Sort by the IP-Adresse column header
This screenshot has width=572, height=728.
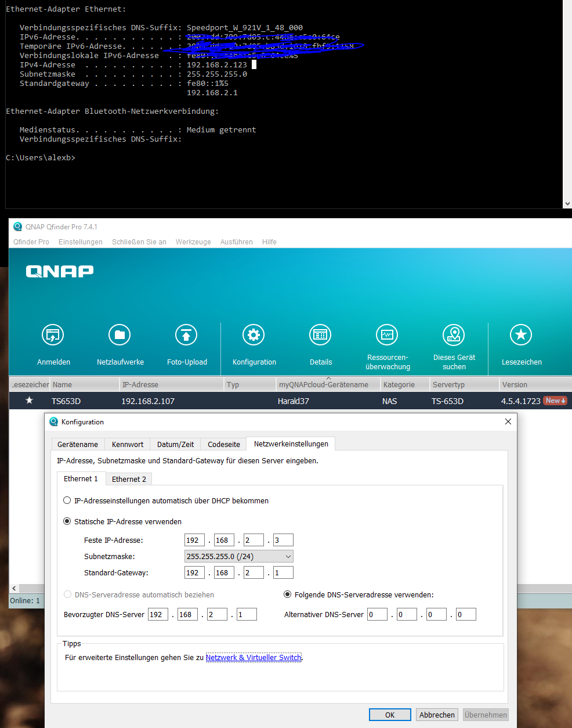point(172,384)
